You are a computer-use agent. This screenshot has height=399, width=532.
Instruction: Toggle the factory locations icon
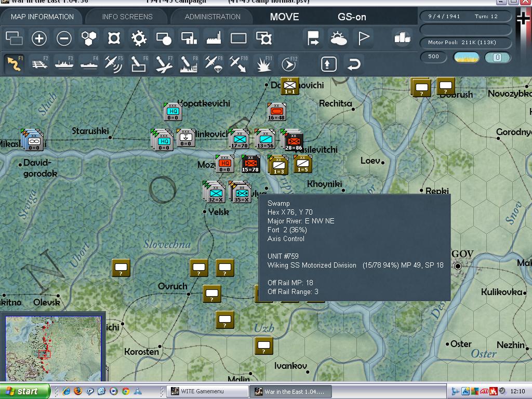point(214,38)
